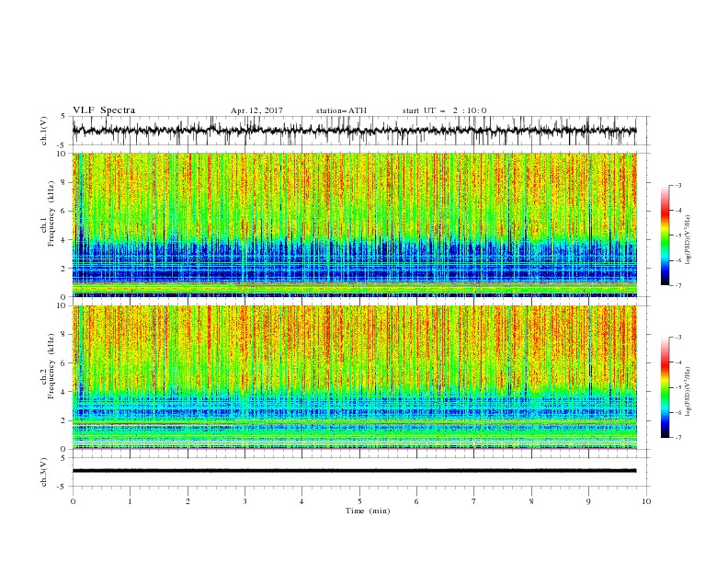Screen dimensions: 728x563
Task: Click the "-5" voltage tick of ch.3(V) plot
Action: coord(63,487)
